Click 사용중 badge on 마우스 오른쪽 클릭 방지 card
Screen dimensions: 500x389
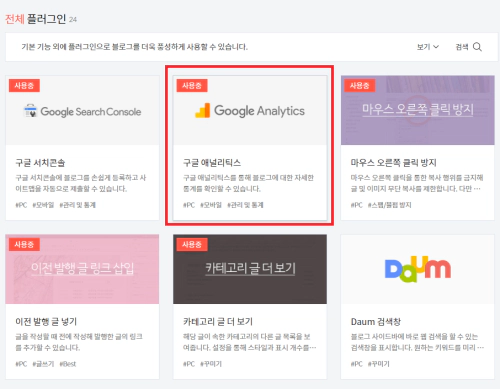(x=360, y=86)
